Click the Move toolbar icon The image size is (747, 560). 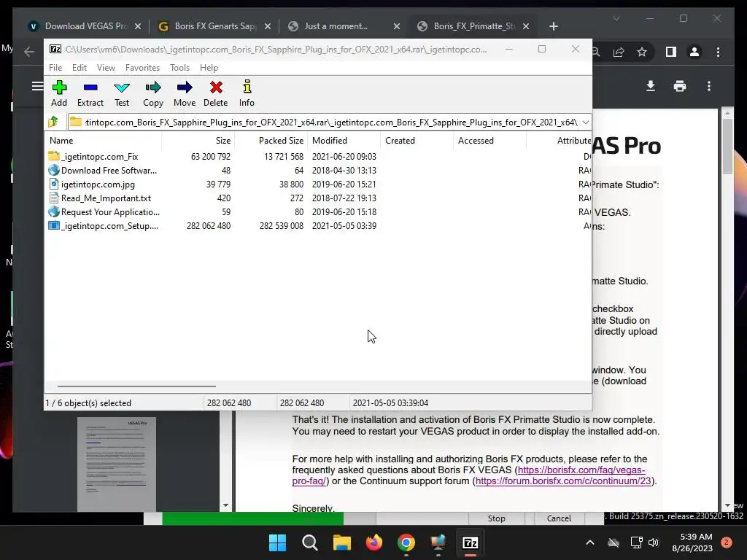point(185,93)
